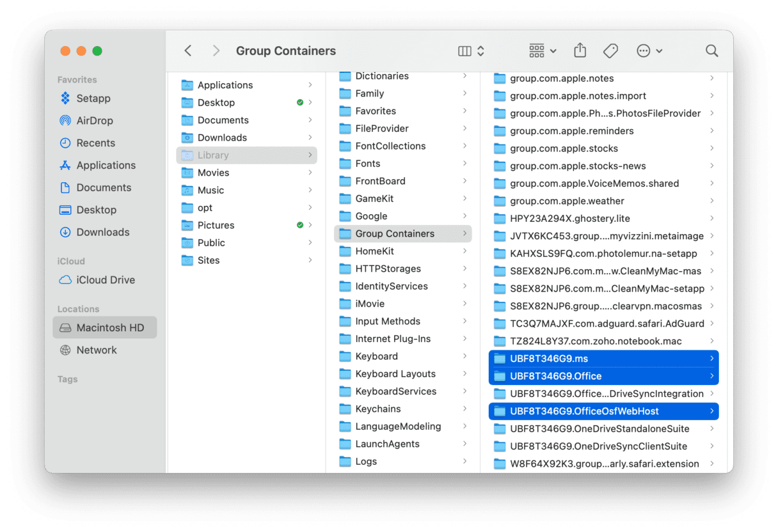Screen dimensions: 778x532
Task: Open the Group By grid dropdown
Action: tap(543, 51)
